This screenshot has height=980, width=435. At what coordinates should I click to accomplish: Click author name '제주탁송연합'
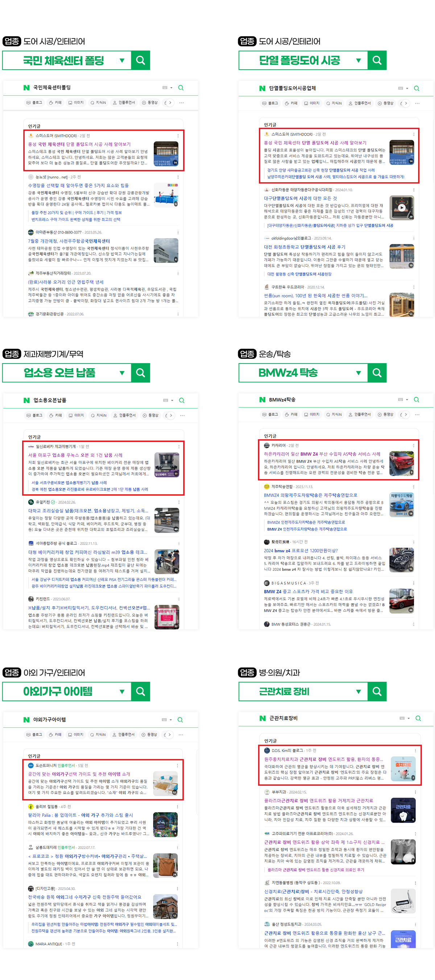click(x=282, y=487)
